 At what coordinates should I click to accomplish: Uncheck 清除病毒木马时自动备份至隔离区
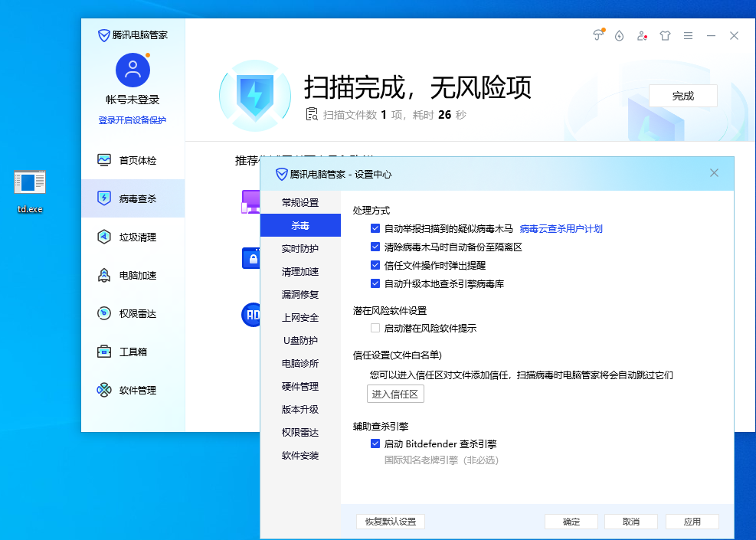(x=375, y=247)
